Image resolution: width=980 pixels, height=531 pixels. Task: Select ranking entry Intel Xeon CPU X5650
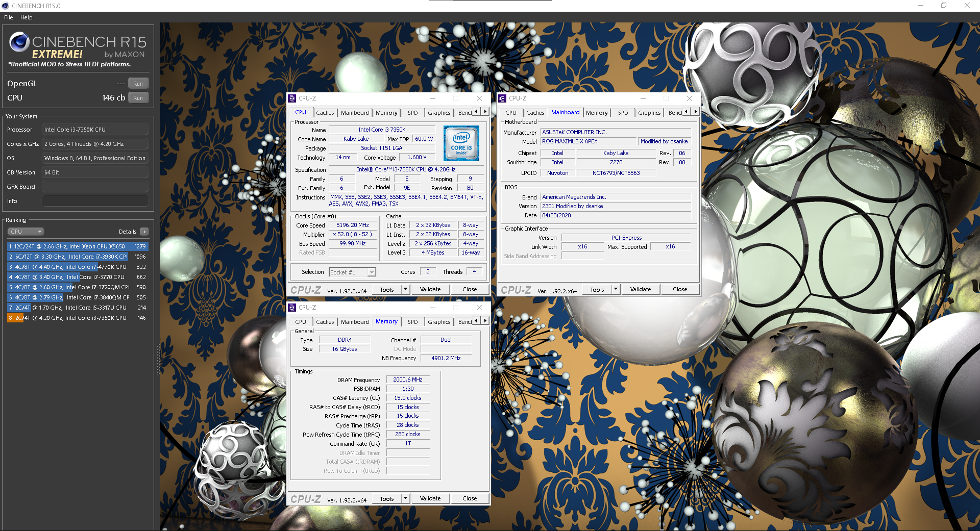[x=78, y=246]
